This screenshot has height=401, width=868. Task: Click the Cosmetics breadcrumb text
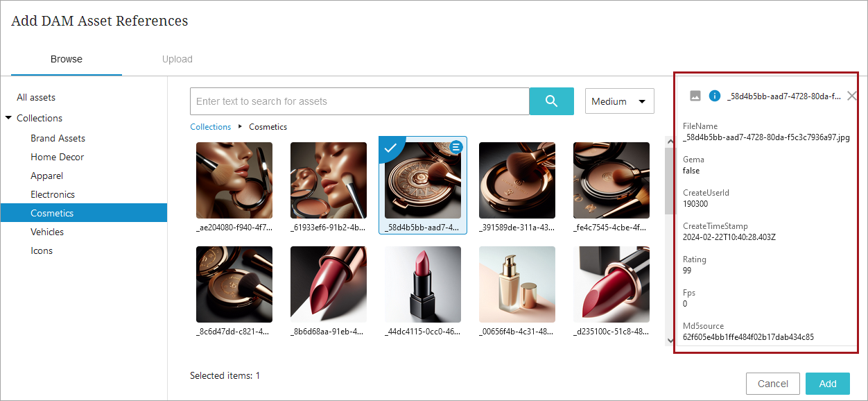point(268,127)
